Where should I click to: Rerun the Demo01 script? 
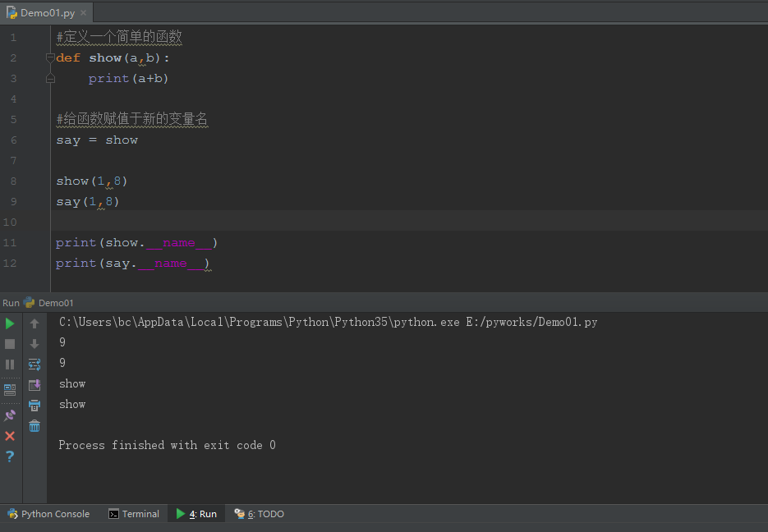10,323
